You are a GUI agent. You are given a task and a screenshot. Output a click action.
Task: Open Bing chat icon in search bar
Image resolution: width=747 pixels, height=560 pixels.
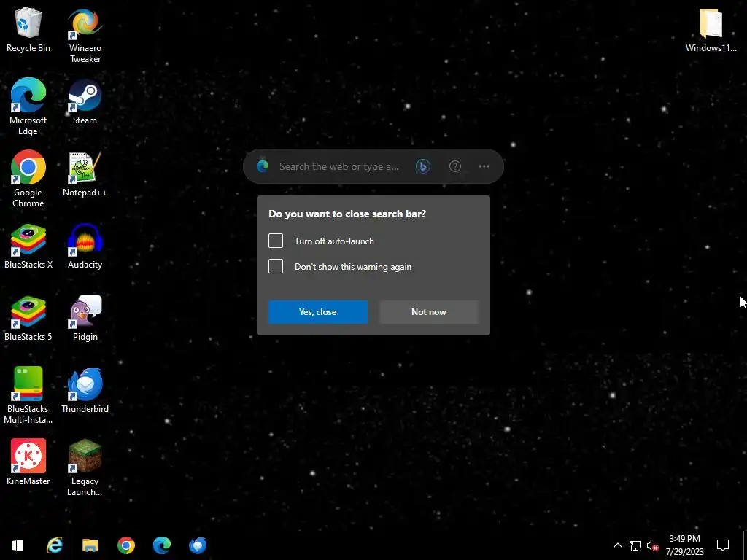pyautogui.click(x=423, y=166)
